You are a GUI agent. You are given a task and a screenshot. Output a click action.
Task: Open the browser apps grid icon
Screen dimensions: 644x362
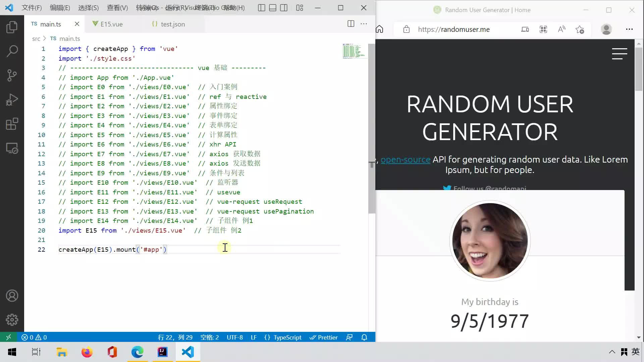click(543, 29)
